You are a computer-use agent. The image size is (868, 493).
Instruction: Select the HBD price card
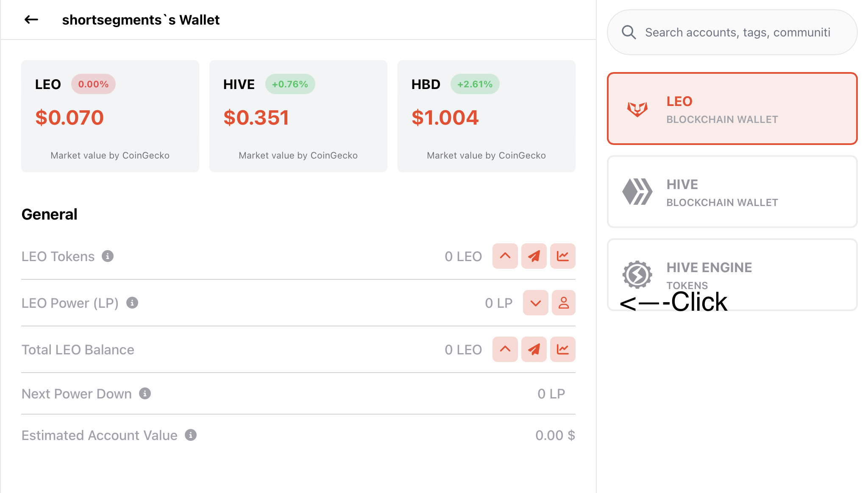[x=487, y=116]
